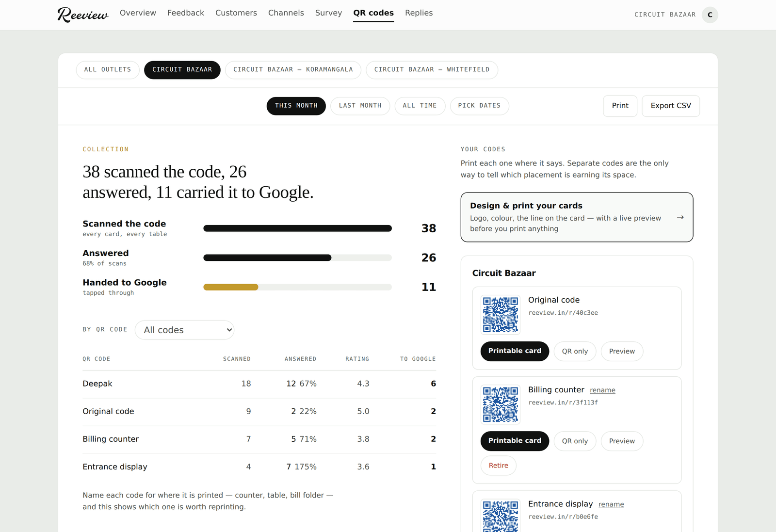Click the Answered progress bar
The width and height of the screenshot is (776, 532).
click(x=297, y=258)
